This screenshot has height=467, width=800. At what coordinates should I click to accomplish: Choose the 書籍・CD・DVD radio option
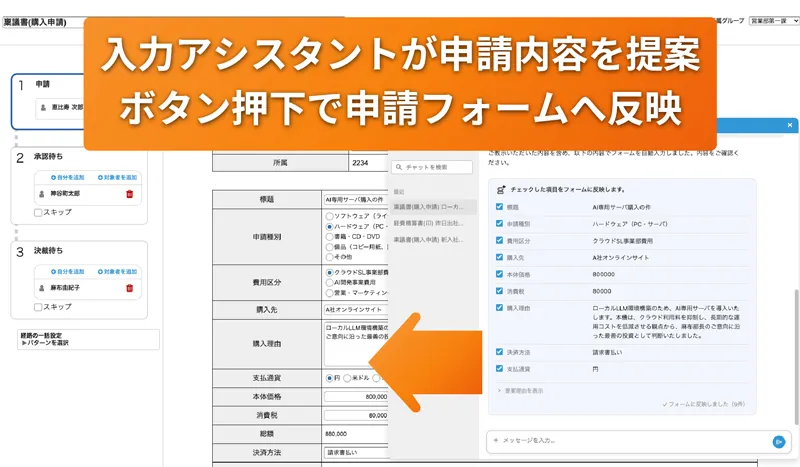(330, 237)
